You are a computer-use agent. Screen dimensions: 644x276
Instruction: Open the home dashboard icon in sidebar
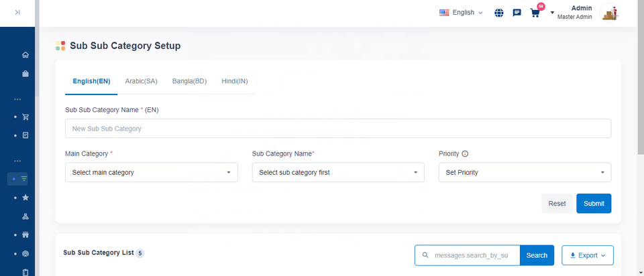tap(25, 55)
